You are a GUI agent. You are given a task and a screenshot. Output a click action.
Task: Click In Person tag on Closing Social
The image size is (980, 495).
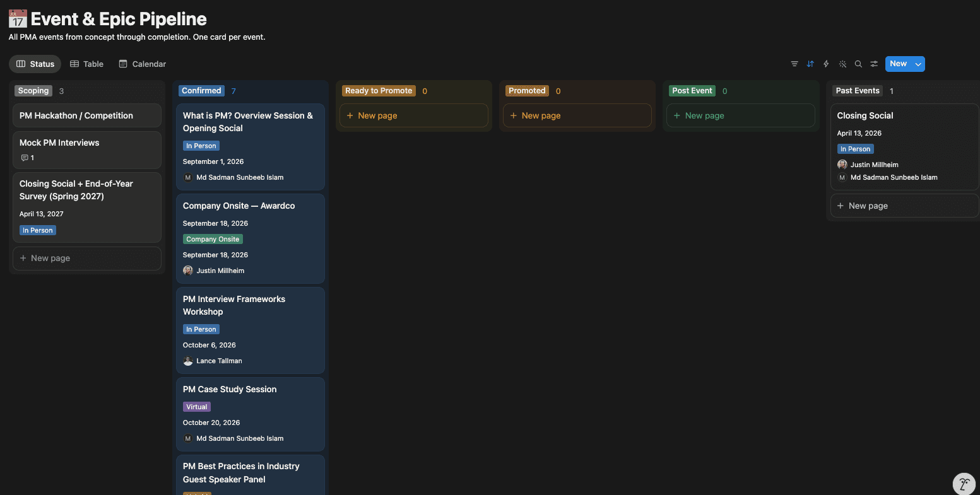tap(856, 149)
